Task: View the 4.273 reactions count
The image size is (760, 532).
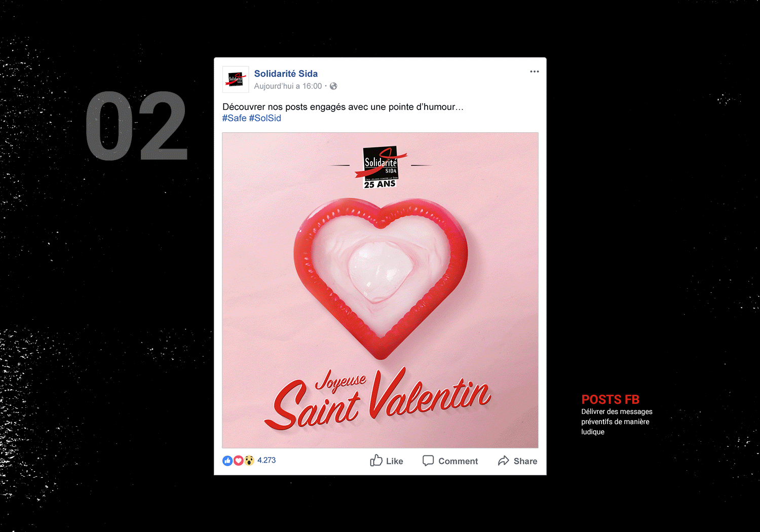Action: tap(267, 460)
